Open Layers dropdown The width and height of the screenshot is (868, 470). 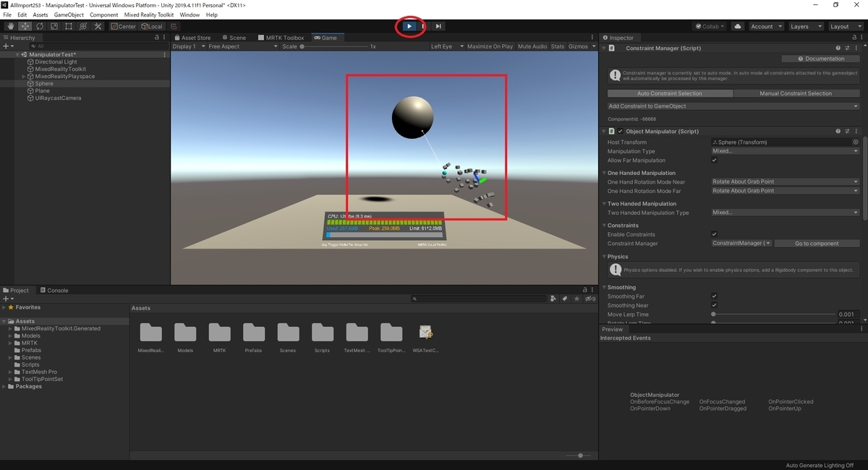[x=805, y=27]
